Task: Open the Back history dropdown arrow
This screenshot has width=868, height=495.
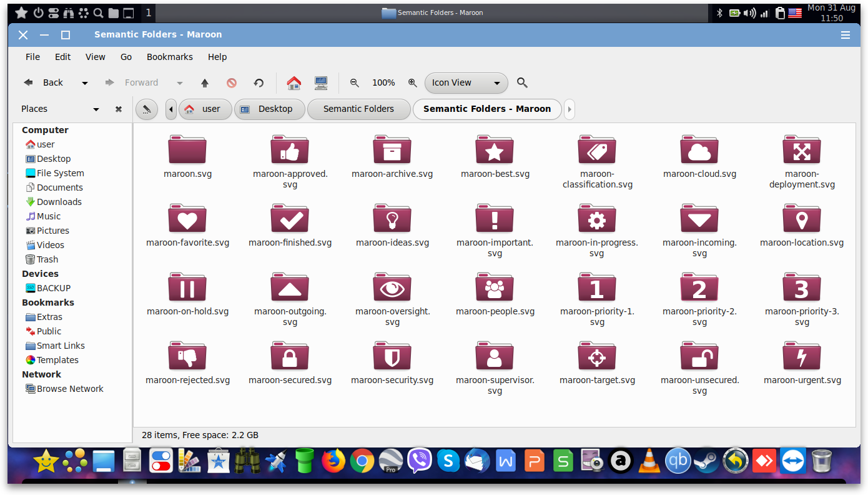Action: [x=85, y=82]
